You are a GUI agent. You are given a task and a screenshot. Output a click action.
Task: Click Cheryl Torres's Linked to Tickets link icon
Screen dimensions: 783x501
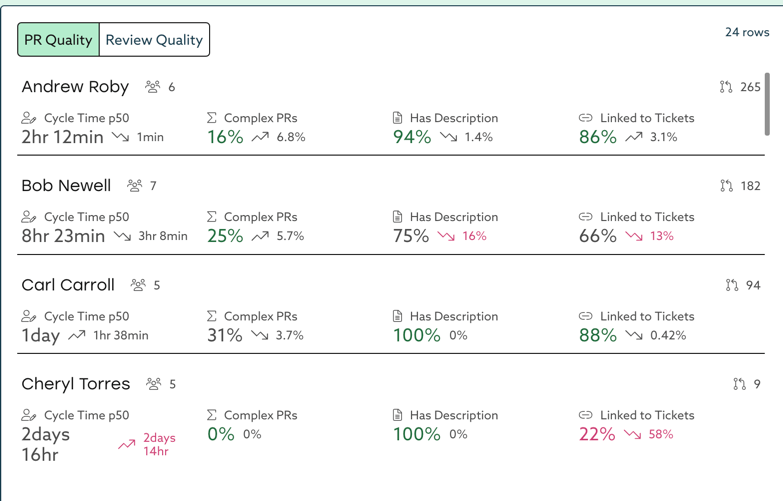tap(586, 415)
